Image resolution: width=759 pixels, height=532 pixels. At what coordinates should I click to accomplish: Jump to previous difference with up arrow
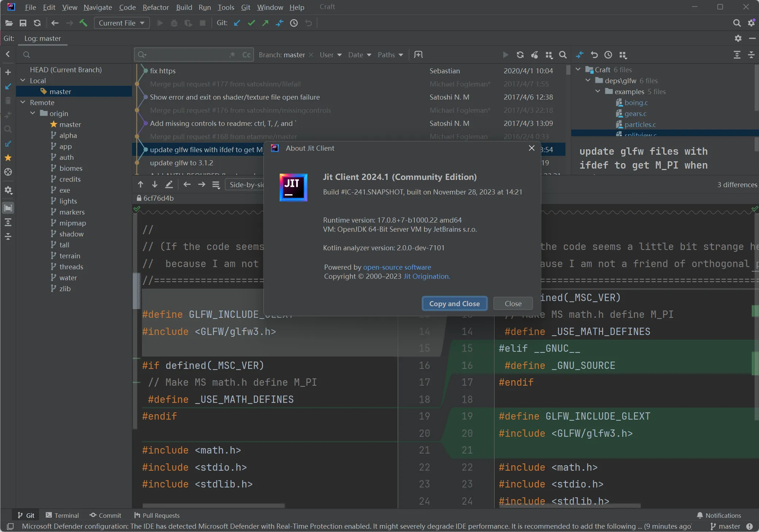pyautogui.click(x=141, y=185)
